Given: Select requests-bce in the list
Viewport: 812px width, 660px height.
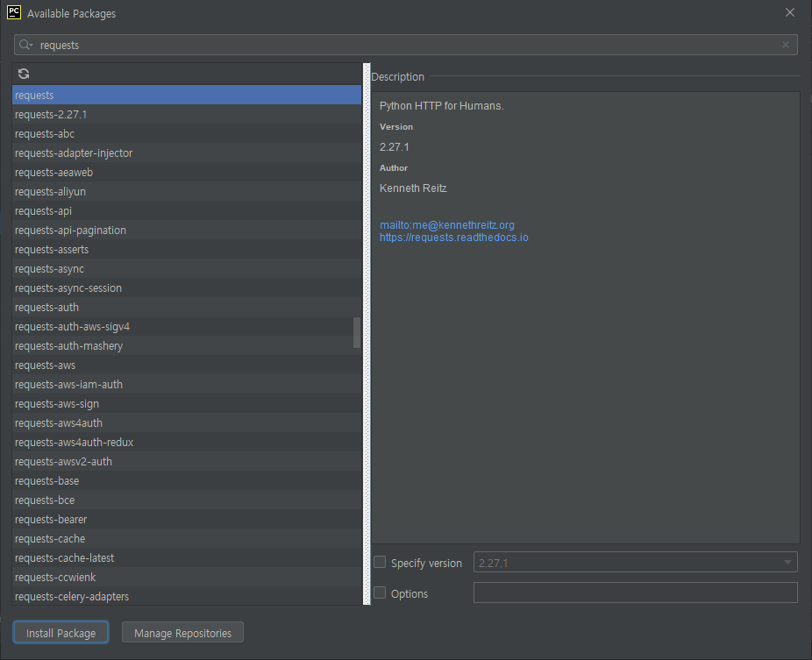Looking at the screenshot, I should (187, 500).
